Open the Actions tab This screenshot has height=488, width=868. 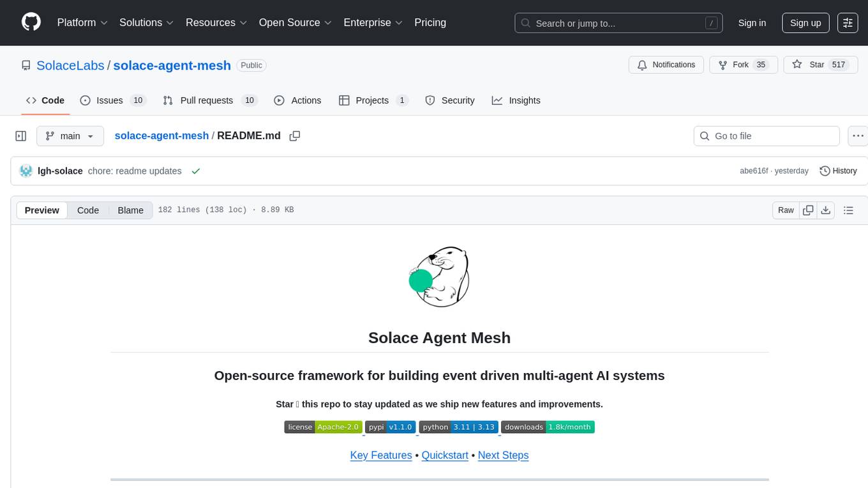[297, 100]
